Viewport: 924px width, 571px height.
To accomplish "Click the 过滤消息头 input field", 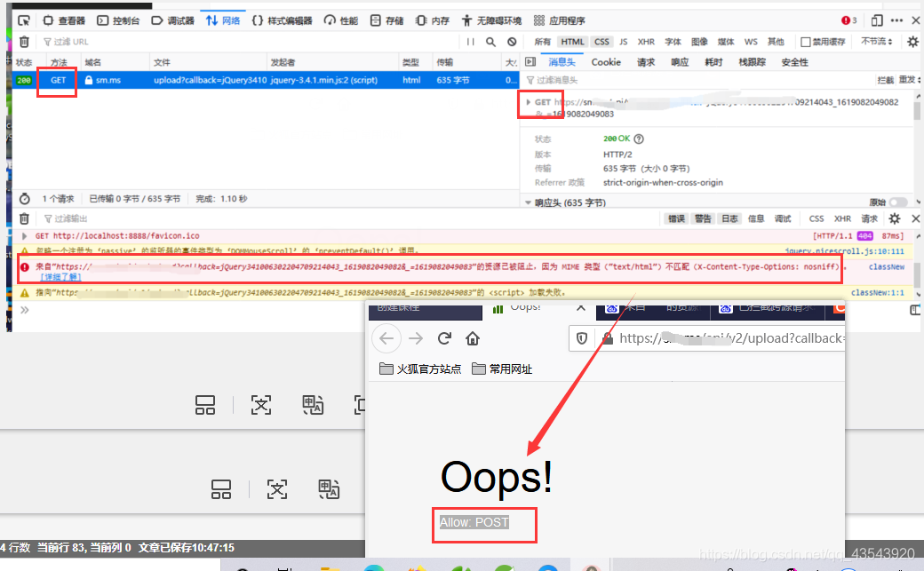I will click(698, 80).
